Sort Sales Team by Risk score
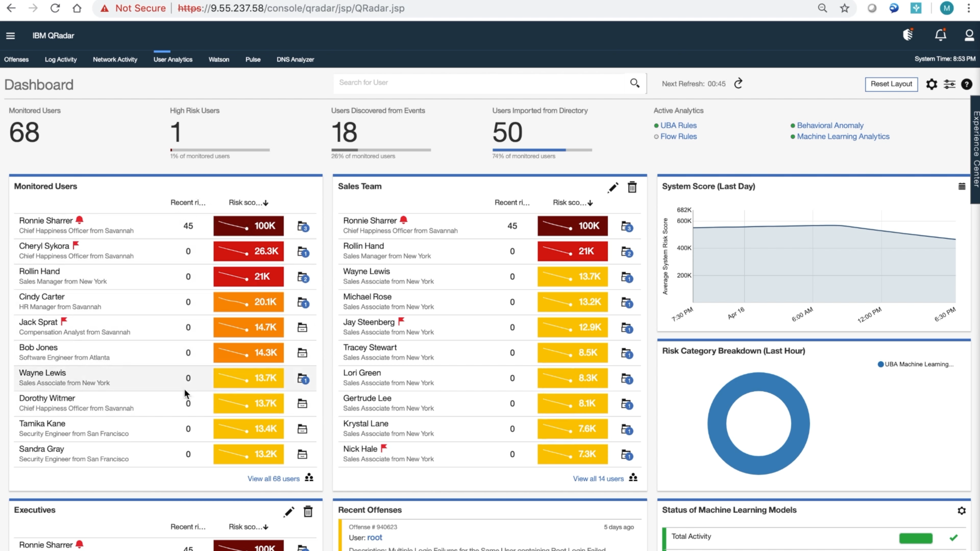This screenshot has height=551, width=980. coord(572,203)
